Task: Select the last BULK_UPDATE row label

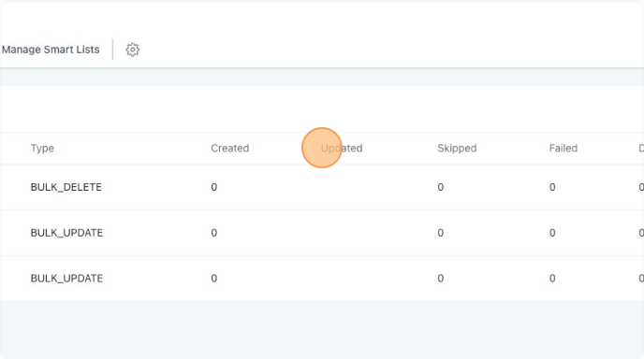Action: tap(66, 279)
